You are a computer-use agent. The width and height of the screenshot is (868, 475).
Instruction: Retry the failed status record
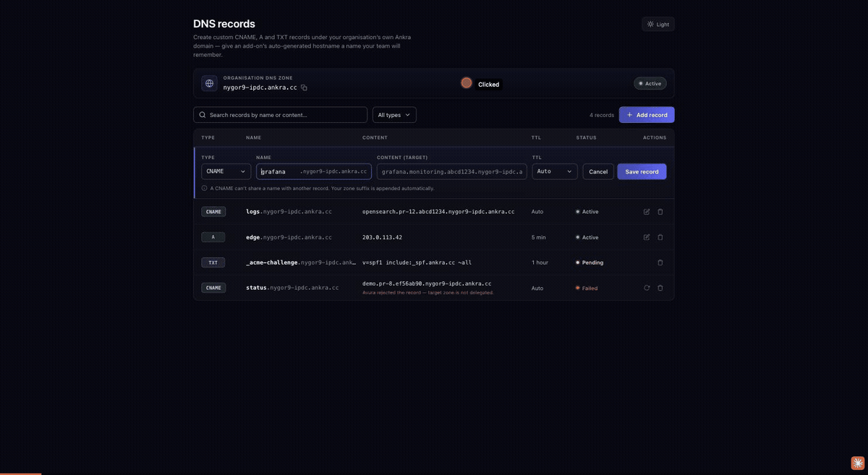tap(647, 288)
